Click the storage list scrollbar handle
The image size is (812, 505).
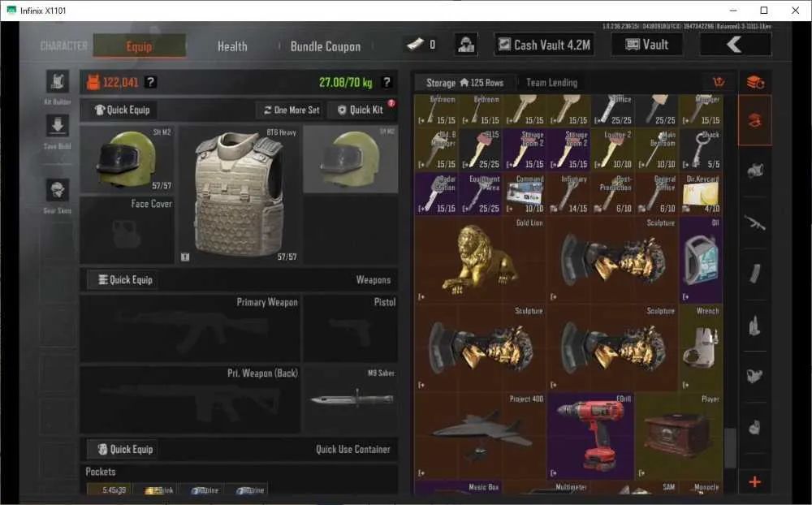730,448
